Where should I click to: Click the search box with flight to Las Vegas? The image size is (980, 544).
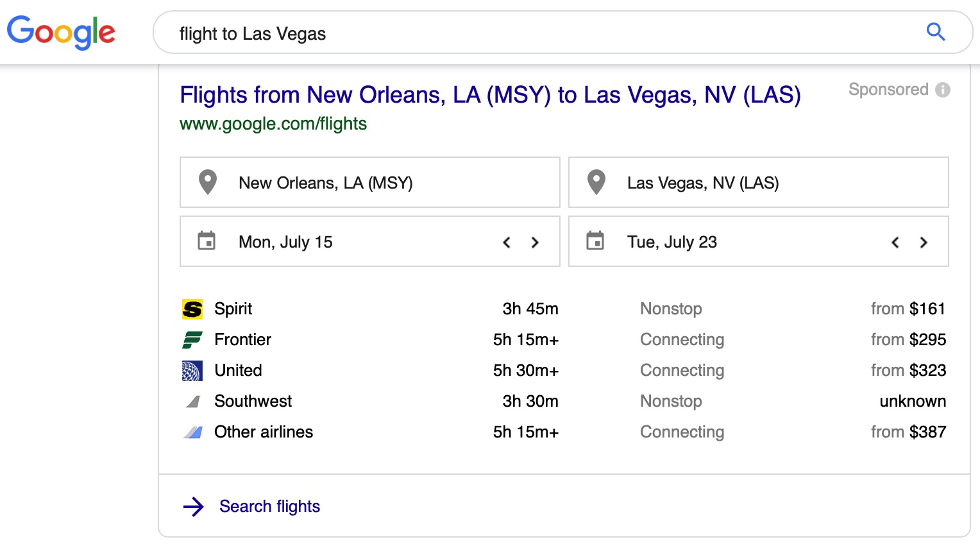(540, 33)
